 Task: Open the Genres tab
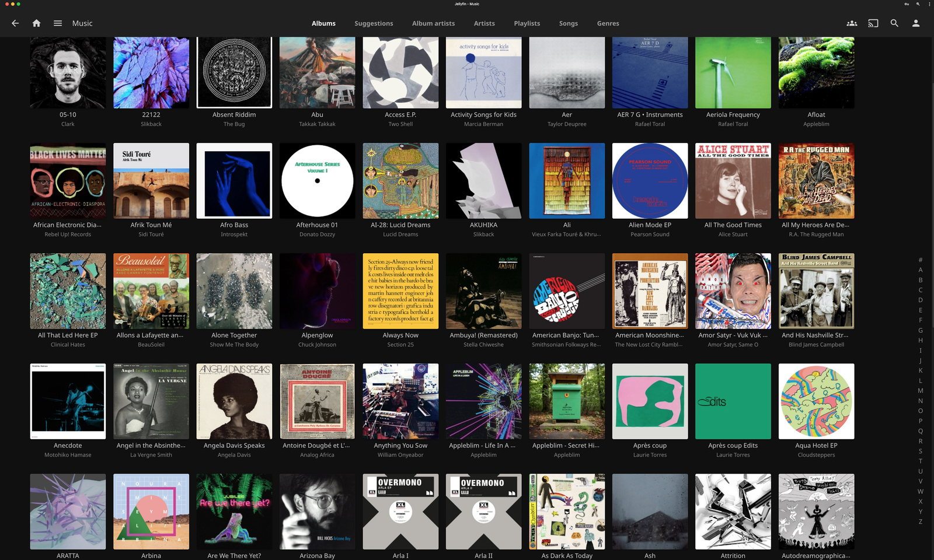(x=608, y=23)
